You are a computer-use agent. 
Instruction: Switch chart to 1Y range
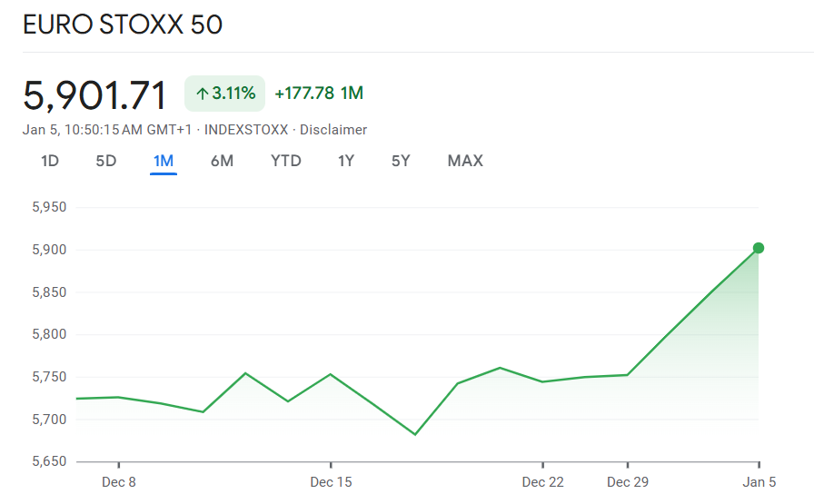[346, 161]
